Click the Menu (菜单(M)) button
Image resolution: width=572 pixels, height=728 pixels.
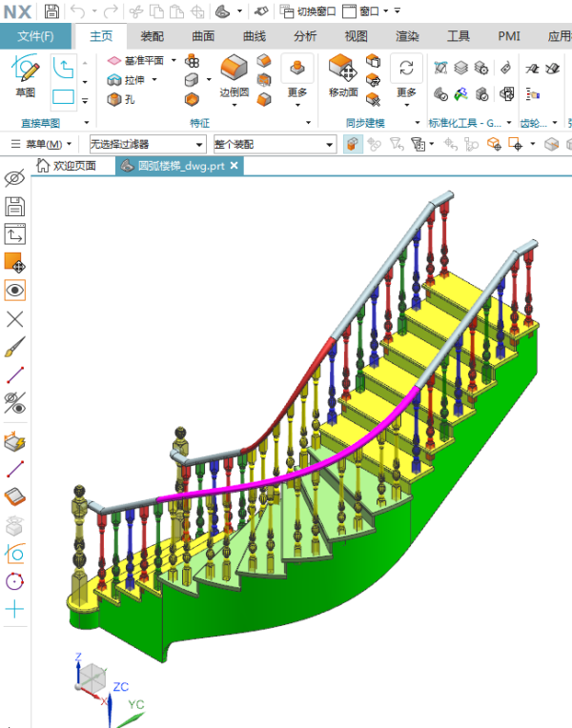click(x=43, y=144)
